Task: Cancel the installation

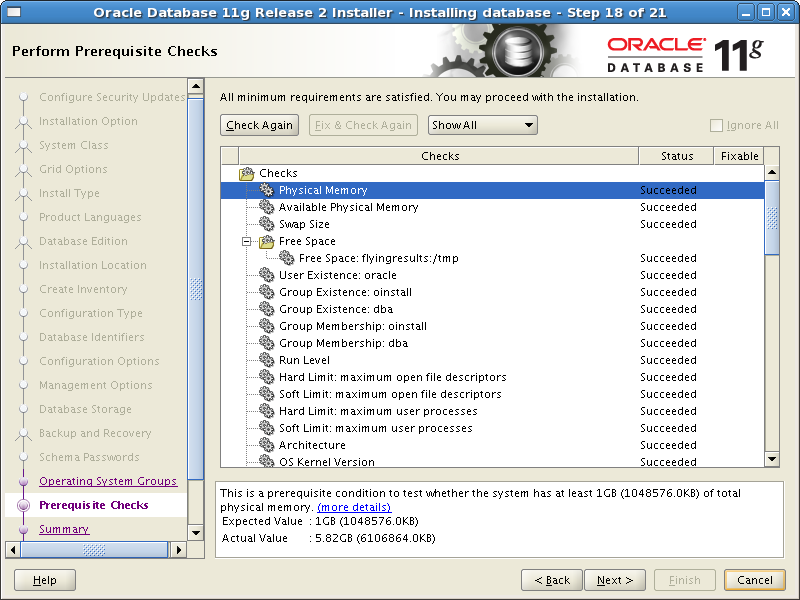Action: [755, 580]
